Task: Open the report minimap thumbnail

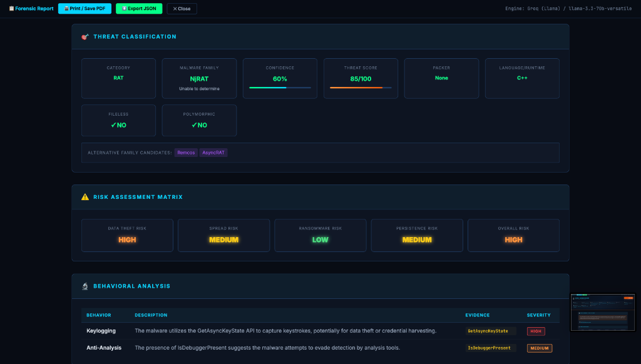Action: [603, 312]
